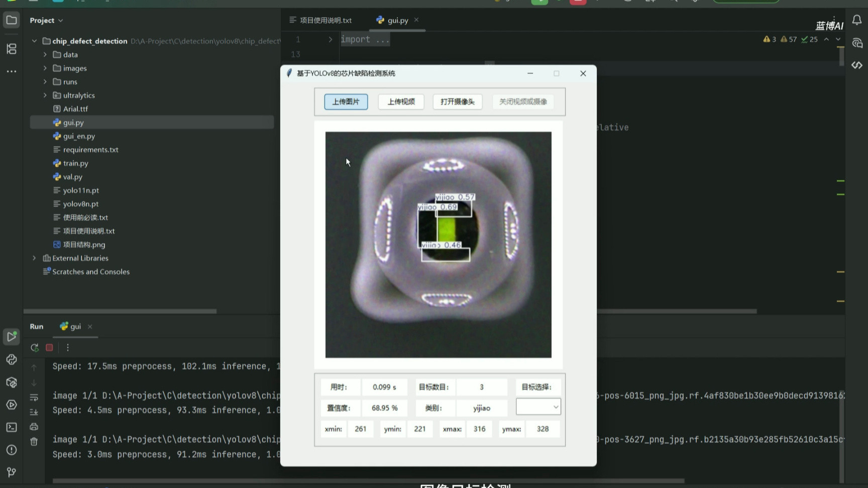This screenshot has height=488, width=868.
Task: Expand the runs folder
Action: 45,82
